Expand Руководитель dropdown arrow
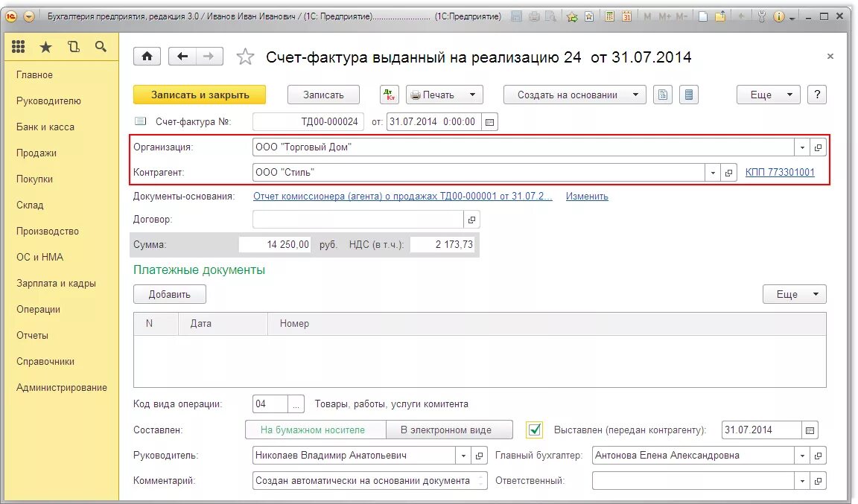 pyautogui.click(x=463, y=456)
